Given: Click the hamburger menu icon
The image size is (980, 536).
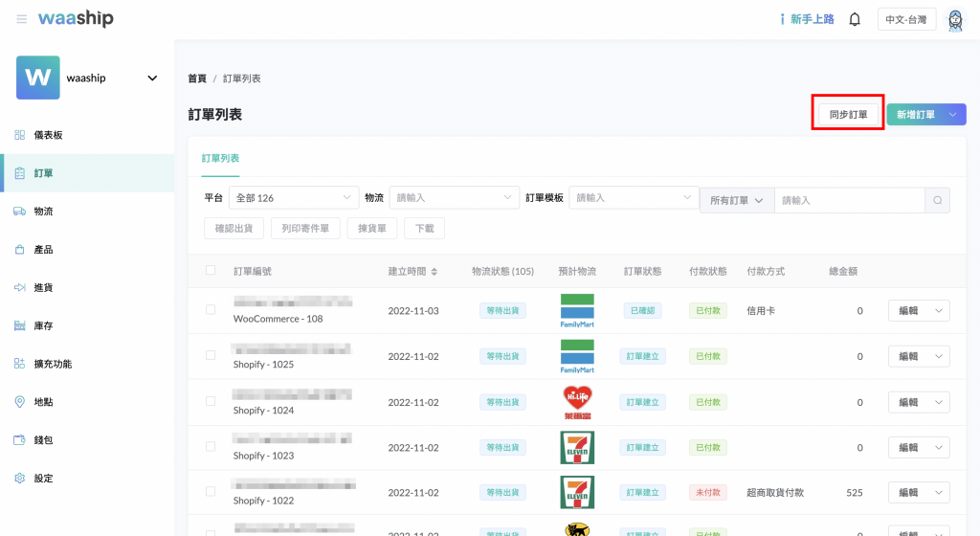Looking at the screenshot, I should click(x=21, y=19).
